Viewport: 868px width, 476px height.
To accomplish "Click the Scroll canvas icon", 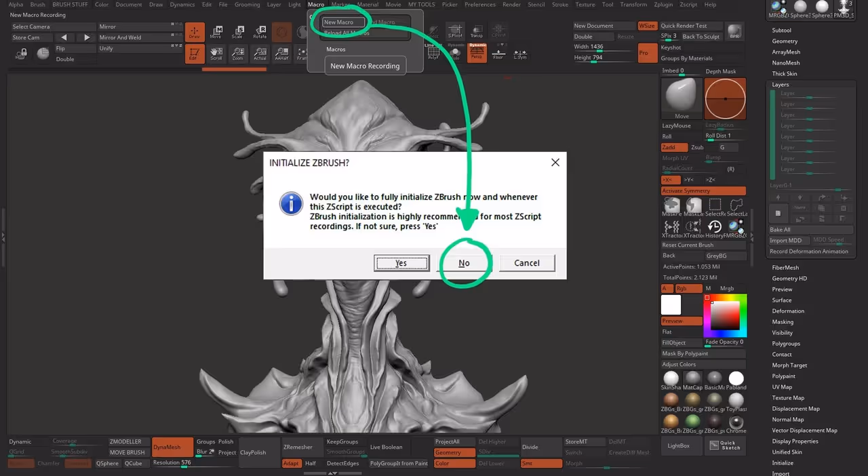I will click(216, 54).
